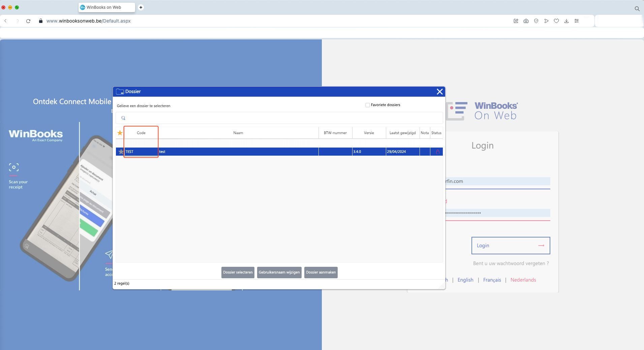This screenshot has width=644, height=350.
Task: Click the 'test' name cell
Action: click(x=238, y=152)
